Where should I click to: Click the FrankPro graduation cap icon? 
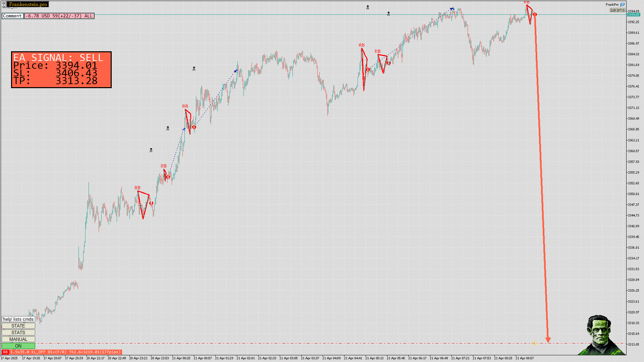pyautogui.click(x=623, y=5)
